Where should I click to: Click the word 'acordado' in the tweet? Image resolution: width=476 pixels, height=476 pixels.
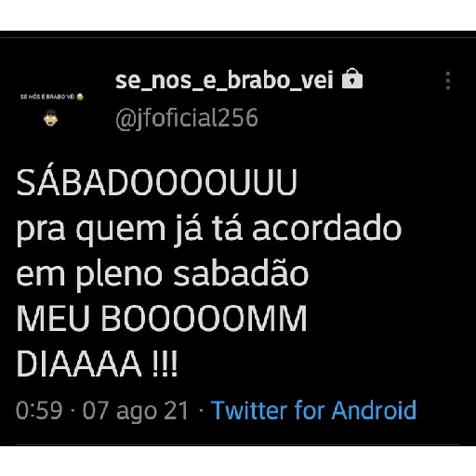coord(327,228)
